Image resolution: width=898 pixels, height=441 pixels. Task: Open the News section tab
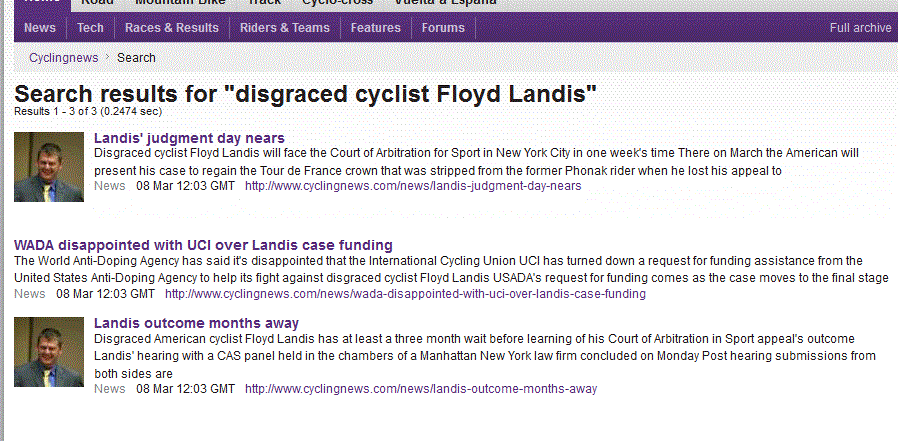40,28
